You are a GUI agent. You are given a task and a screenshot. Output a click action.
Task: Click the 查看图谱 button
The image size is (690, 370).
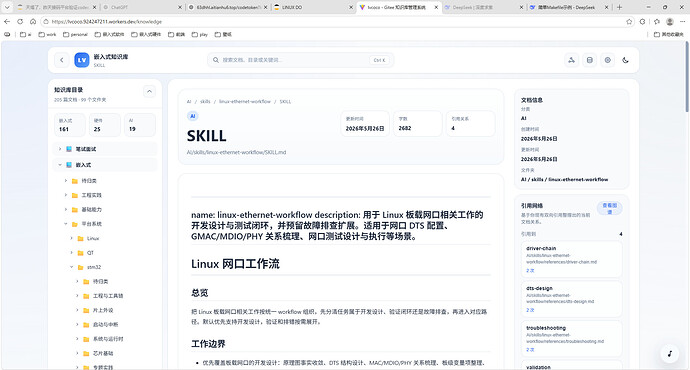coord(610,208)
